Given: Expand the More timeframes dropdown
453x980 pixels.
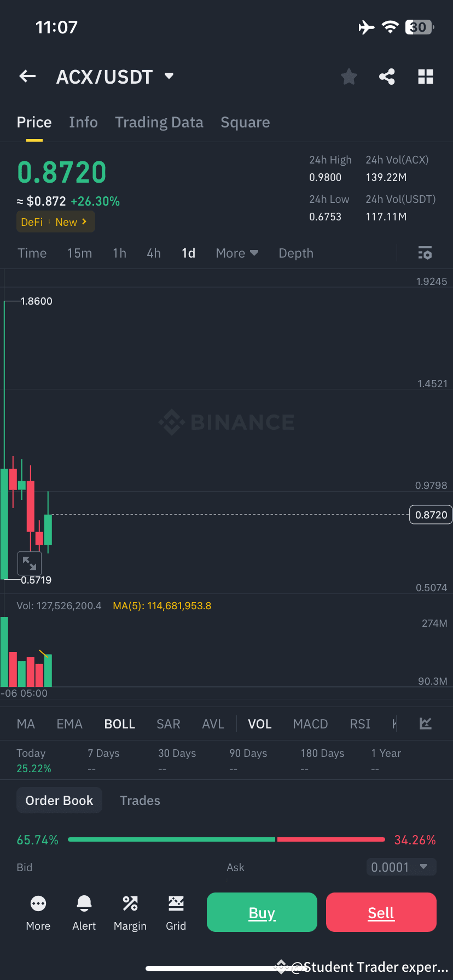Looking at the screenshot, I should (237, 253).
